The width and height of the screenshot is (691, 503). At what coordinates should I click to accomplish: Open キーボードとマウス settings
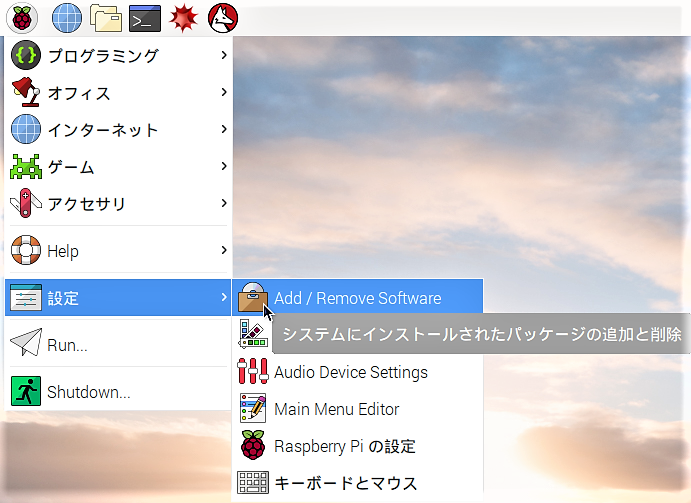(358, 483)
